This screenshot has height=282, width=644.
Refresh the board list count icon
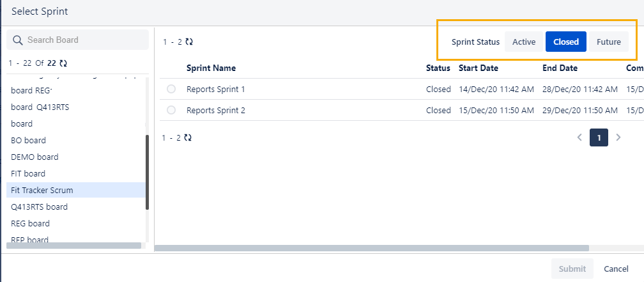63,63
